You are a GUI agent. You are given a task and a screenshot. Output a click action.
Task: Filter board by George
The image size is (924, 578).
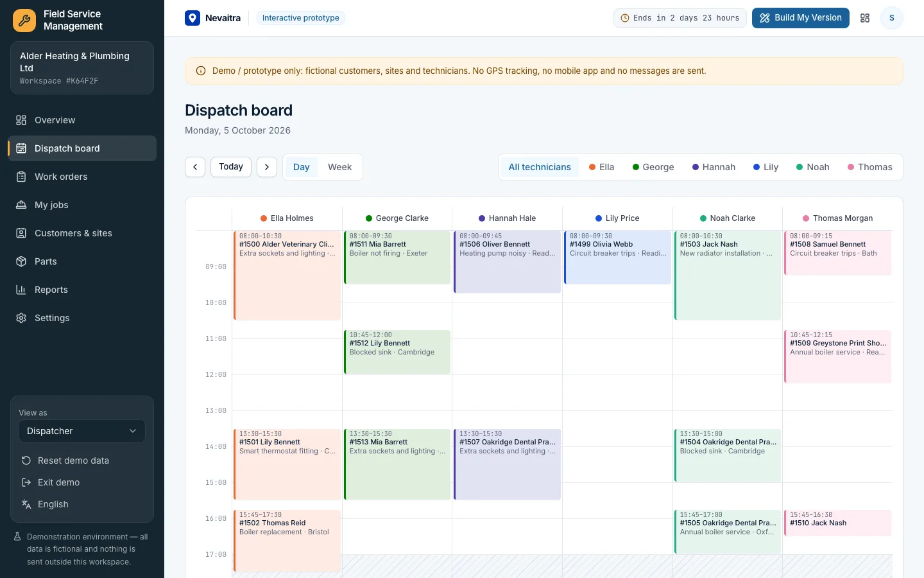pos(653,167)
